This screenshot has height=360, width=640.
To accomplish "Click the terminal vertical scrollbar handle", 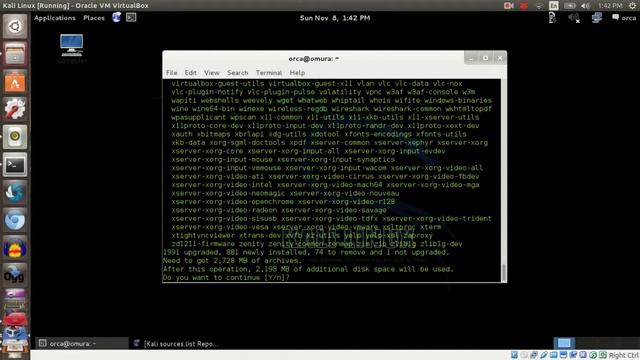I will 504,272.
